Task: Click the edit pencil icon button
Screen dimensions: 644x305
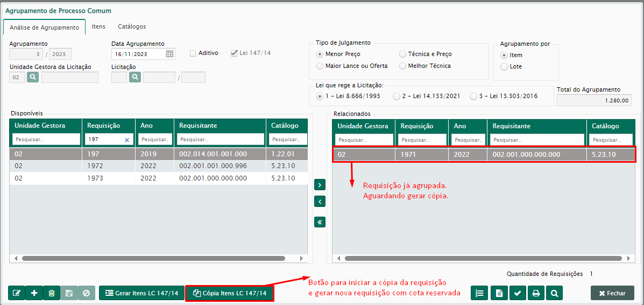Action: 17,293
